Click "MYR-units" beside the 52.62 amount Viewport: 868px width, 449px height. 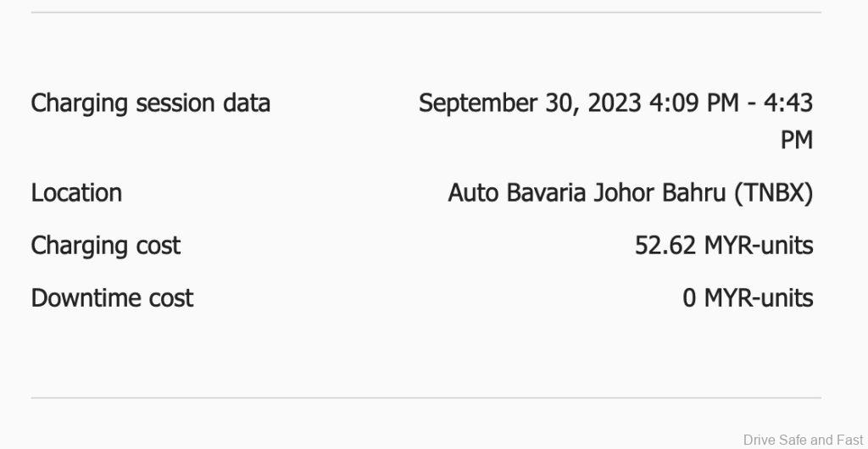(x=759, y=246)
